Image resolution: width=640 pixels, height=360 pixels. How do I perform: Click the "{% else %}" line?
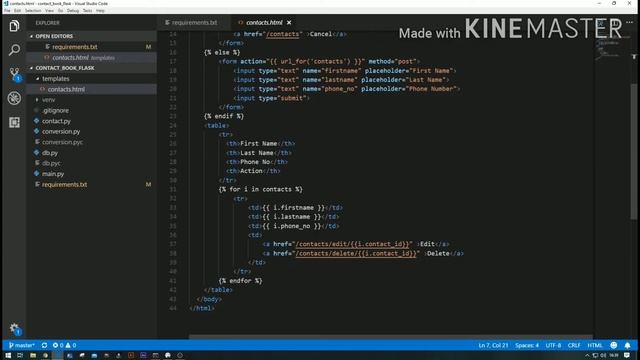point(222,52)
